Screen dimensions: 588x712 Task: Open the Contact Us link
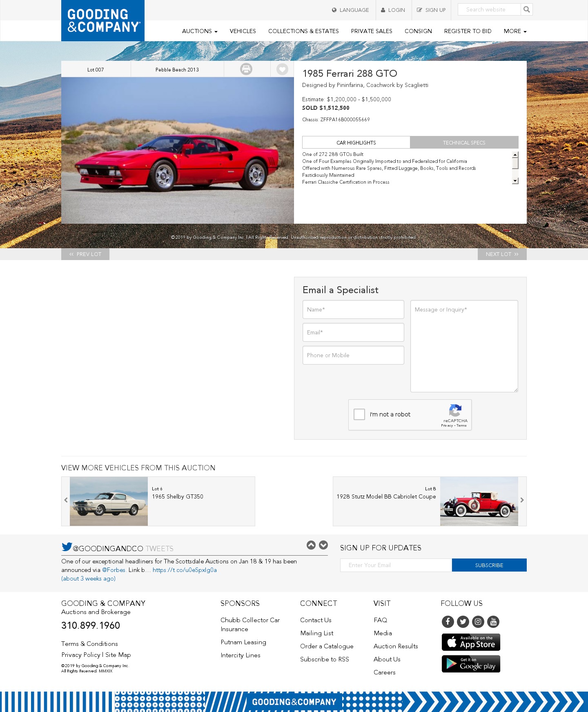coord(316,620)
